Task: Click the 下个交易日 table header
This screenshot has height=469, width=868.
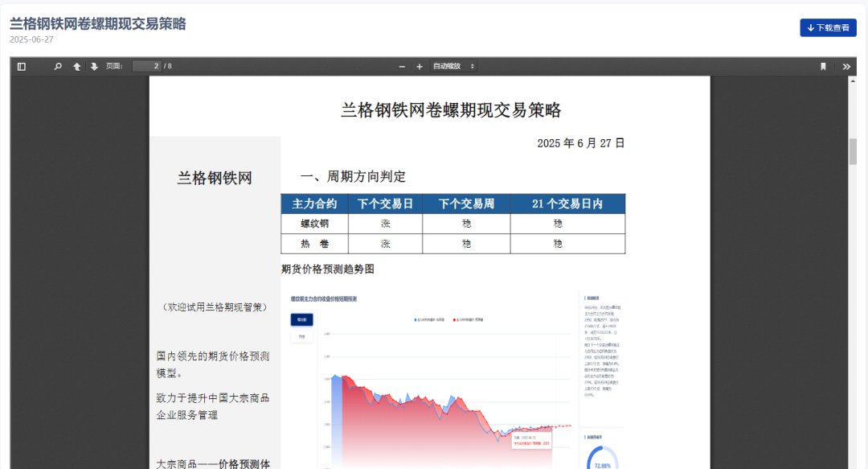Action: point(385,204)
